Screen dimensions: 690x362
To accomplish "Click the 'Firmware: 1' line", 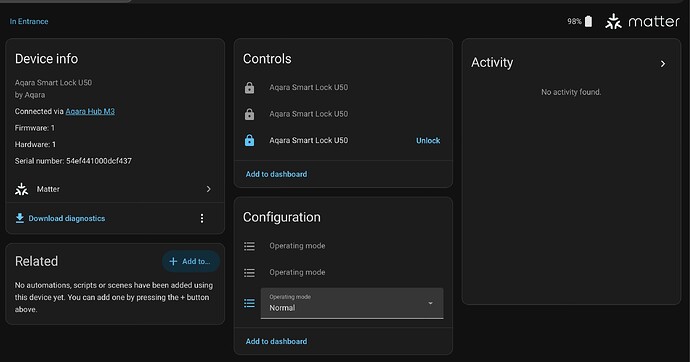I will coord(35,128).
